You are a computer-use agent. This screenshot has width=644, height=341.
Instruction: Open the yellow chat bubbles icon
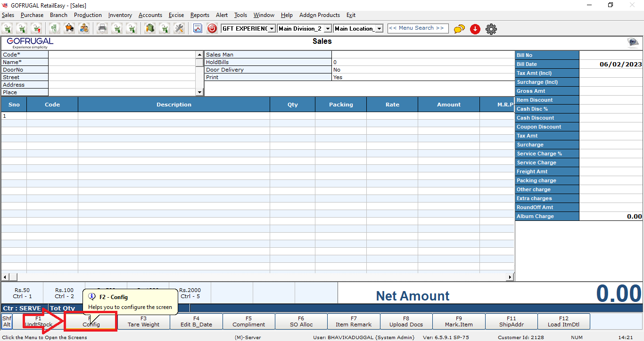tap(459, 29)
